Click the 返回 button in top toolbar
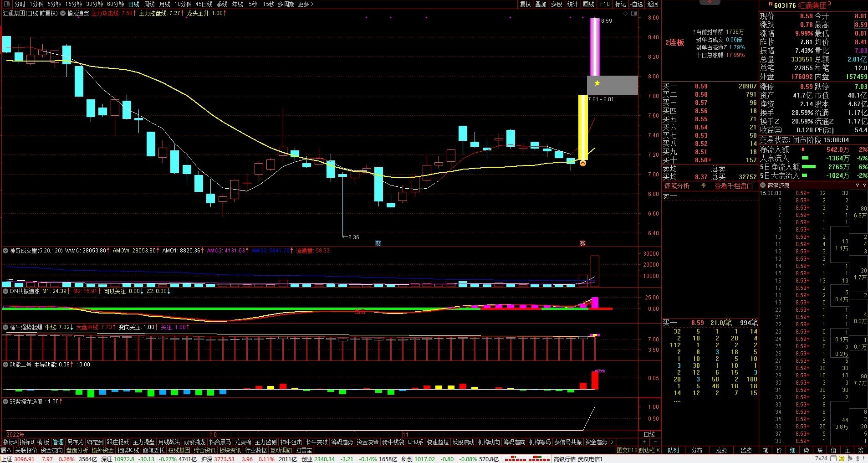The height and width of the screenshot is (463, 868). [653, 4]
